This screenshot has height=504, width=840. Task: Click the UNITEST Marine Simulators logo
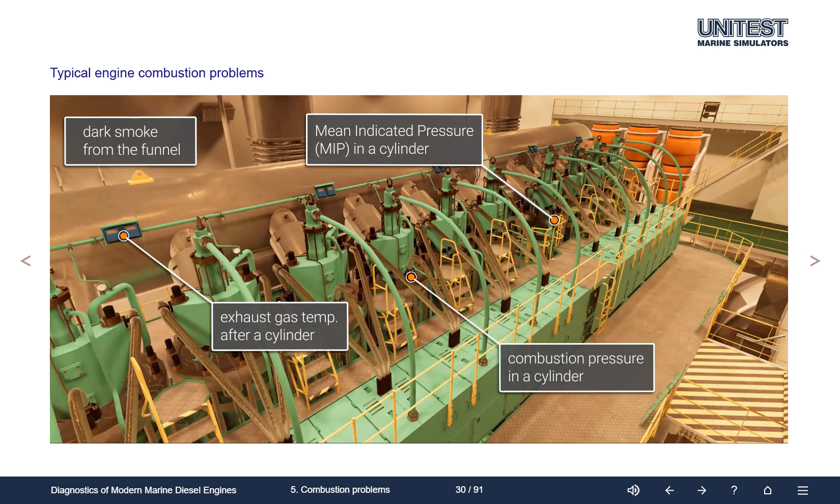(742, 33)
